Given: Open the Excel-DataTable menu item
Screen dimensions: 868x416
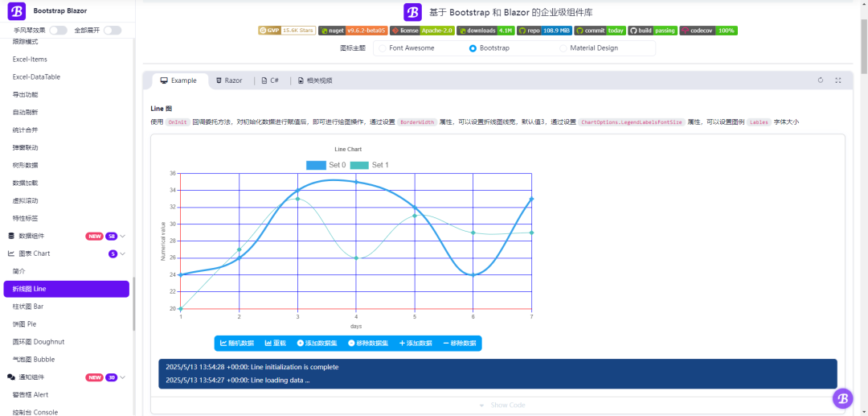Looking at the screenshot, I should pos(67,77).
